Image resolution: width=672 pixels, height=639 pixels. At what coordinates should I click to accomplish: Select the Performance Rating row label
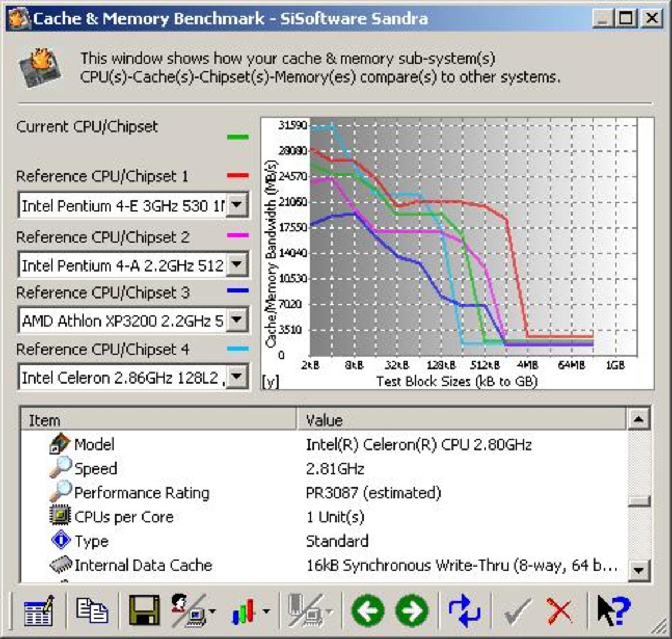point(142,493)
